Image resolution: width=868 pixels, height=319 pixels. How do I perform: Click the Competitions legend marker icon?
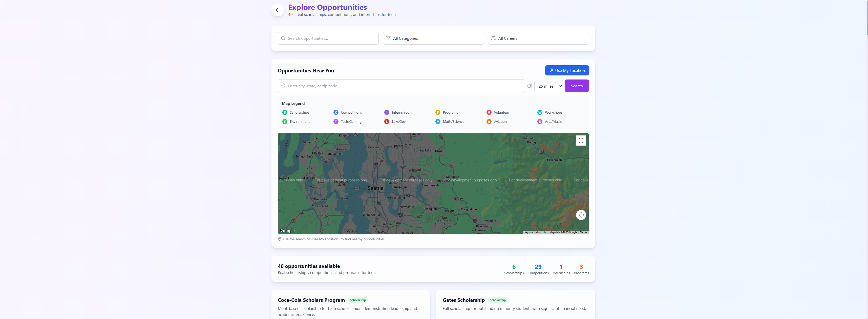[x=336, y=113]
